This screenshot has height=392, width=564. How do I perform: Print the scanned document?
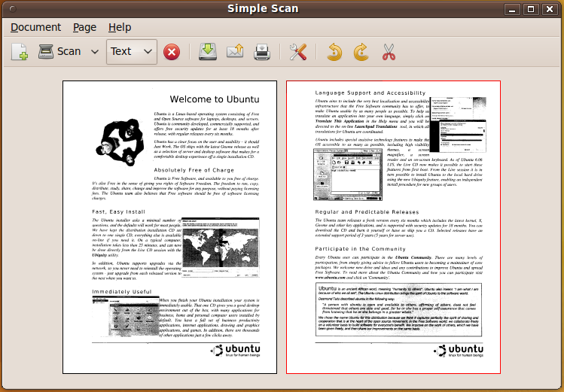click(261, 52)
